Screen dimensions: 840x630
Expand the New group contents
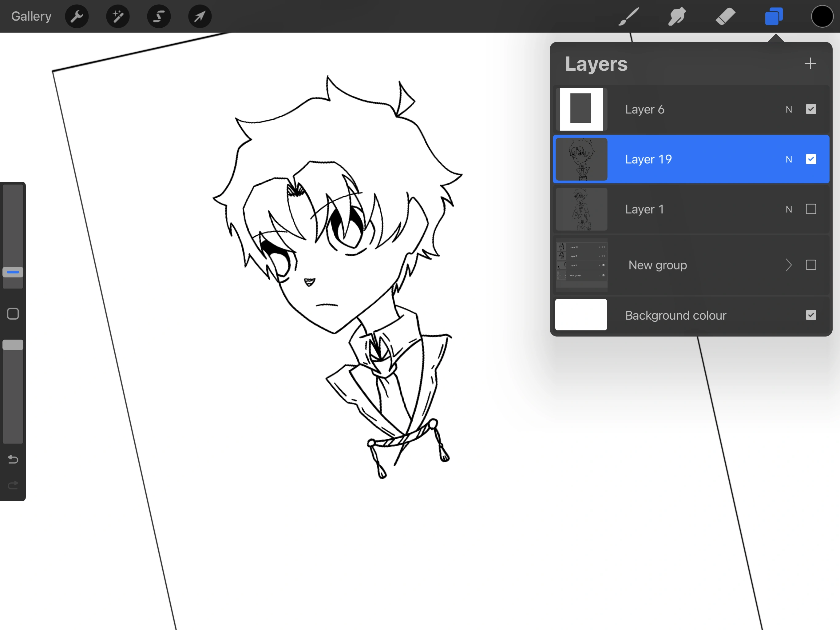pyautogui.click(x=789, y=265)
